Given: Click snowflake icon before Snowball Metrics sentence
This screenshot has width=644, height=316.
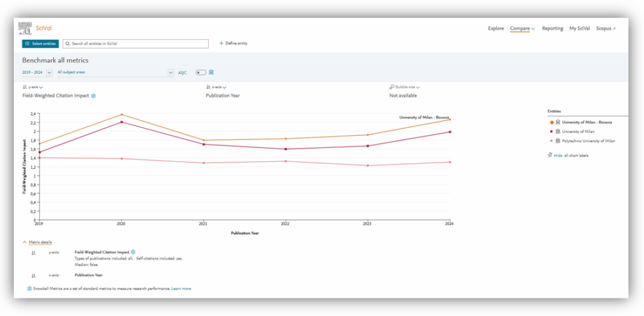Looking at the screenshot, I should pyautogui.click(x=30, y=288).
